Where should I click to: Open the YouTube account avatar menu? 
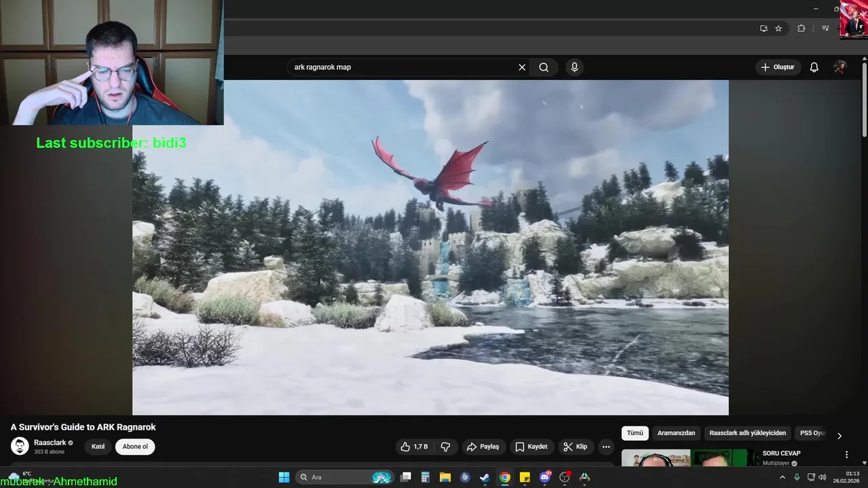tap(840, 67)
